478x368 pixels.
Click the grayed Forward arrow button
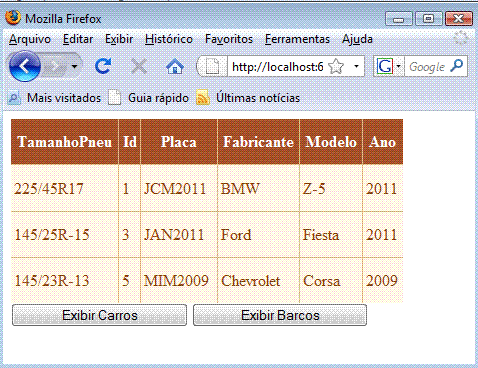coord(55,66)
